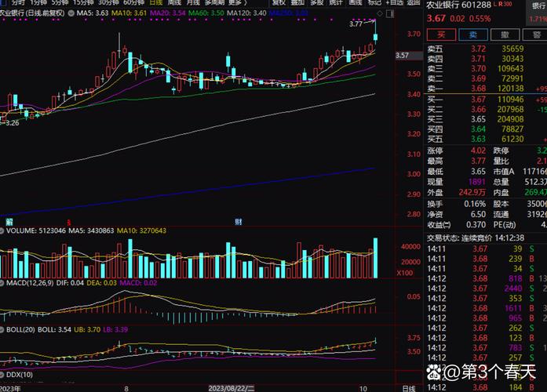This screenshot has width=547, height=392.
Task: Click the 银行 sector box
Action: point(540,4)
